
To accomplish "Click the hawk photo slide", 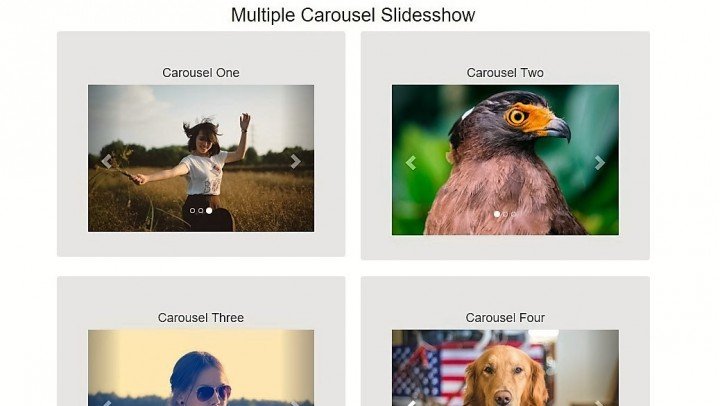I will click(505, 160).
